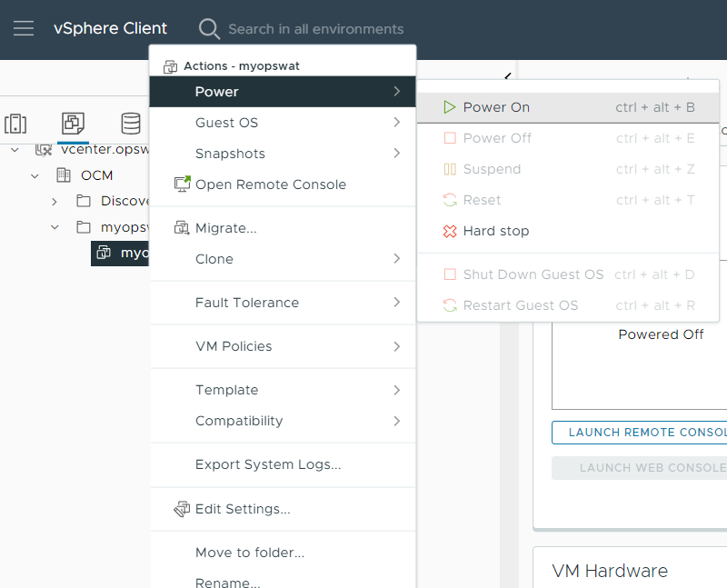Viewport: 727px width, 588px height.
Task: Collapse the myopswat folder node
Action: [x=55, y=227]
